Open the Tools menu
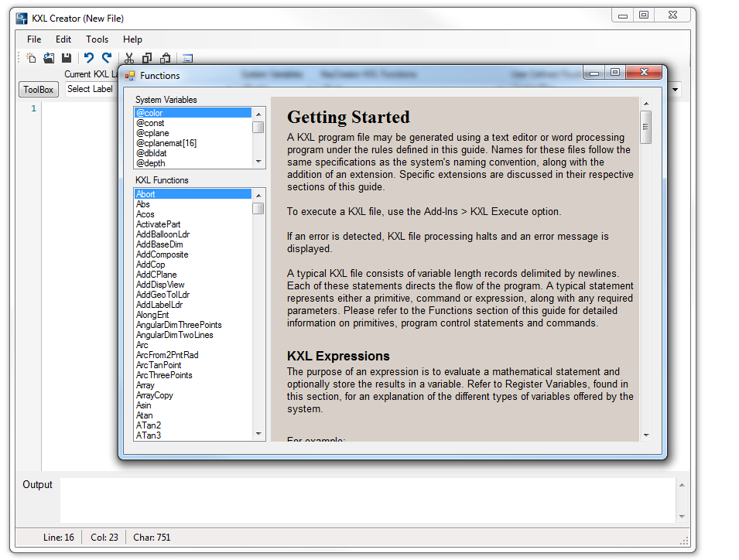The image size is (739, 560). (97, 39)
